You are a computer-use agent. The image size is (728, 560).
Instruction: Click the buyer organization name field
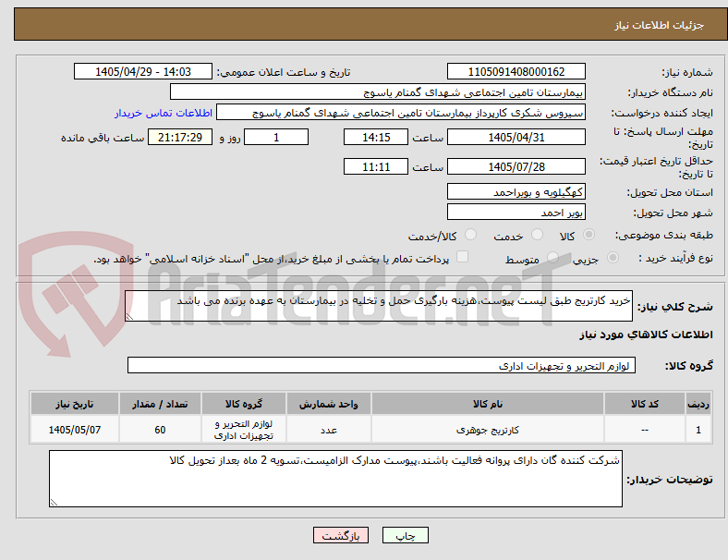[x=378, y=91]
